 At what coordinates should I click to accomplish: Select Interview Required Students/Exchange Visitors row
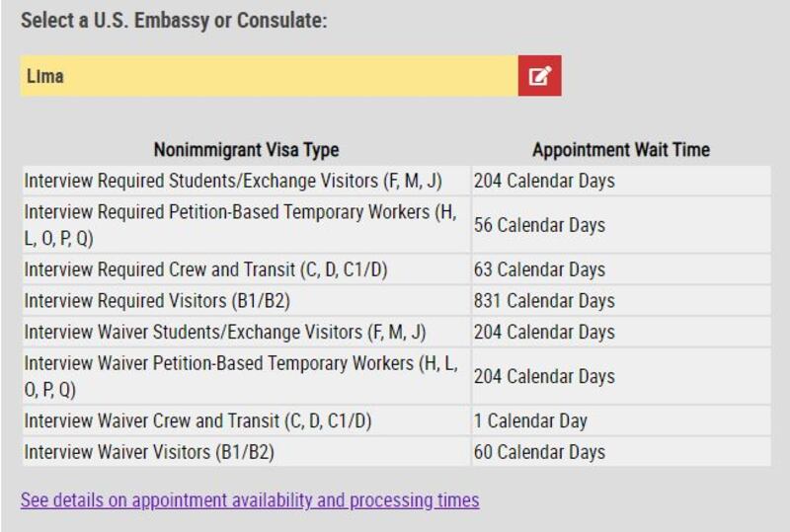pos(397,181)
